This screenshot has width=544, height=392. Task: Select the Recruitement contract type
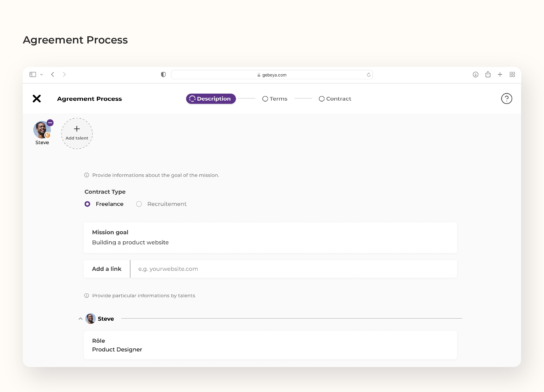(x=161, y=204)
